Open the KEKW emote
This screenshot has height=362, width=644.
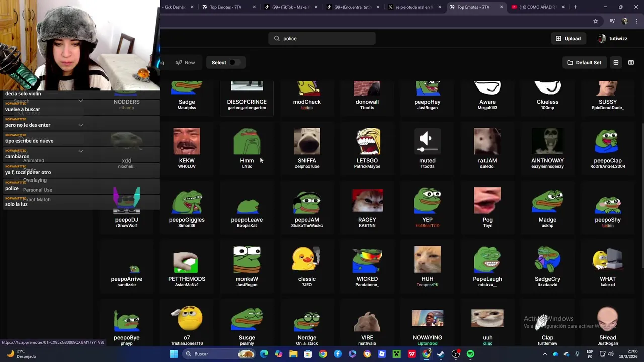187,148
